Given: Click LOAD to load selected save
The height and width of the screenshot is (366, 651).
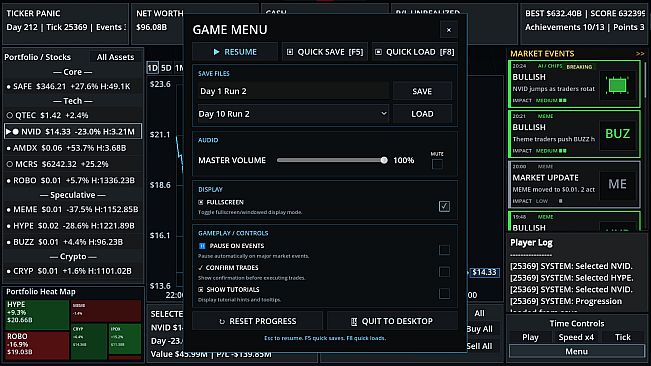Looking at the screenshot, I should (x=422, y=114).
